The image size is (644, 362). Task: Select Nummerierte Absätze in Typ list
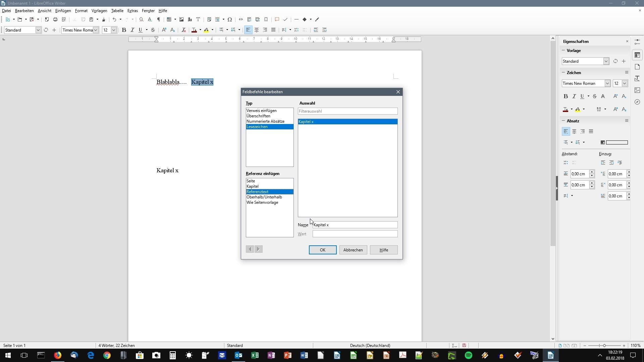pos(270,121)
